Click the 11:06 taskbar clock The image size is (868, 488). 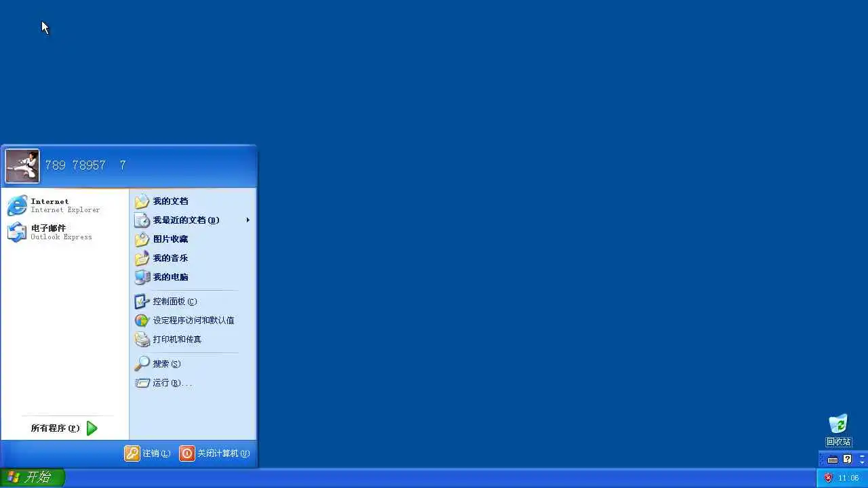(x=849, y=478)
